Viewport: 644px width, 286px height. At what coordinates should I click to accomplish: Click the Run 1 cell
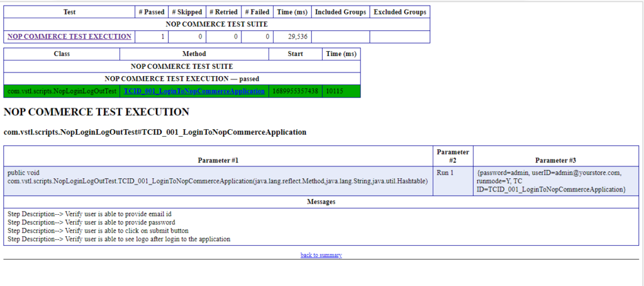click(453, 181)
